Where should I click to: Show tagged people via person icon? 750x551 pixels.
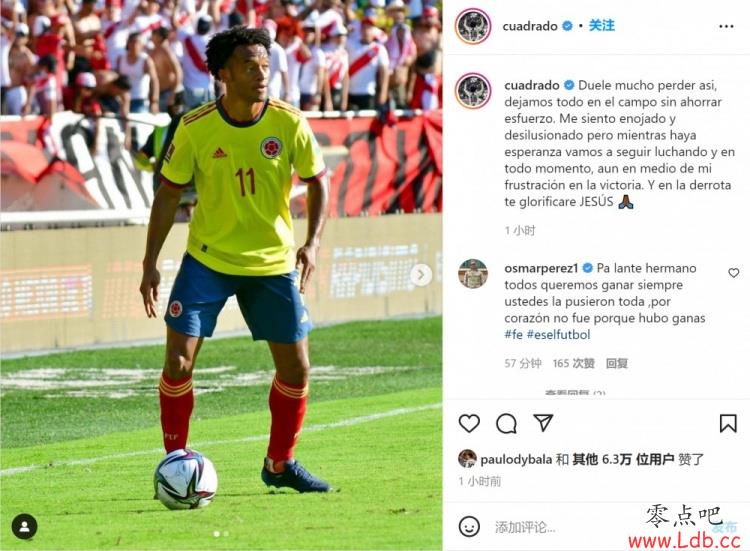(x=25, y=527)
